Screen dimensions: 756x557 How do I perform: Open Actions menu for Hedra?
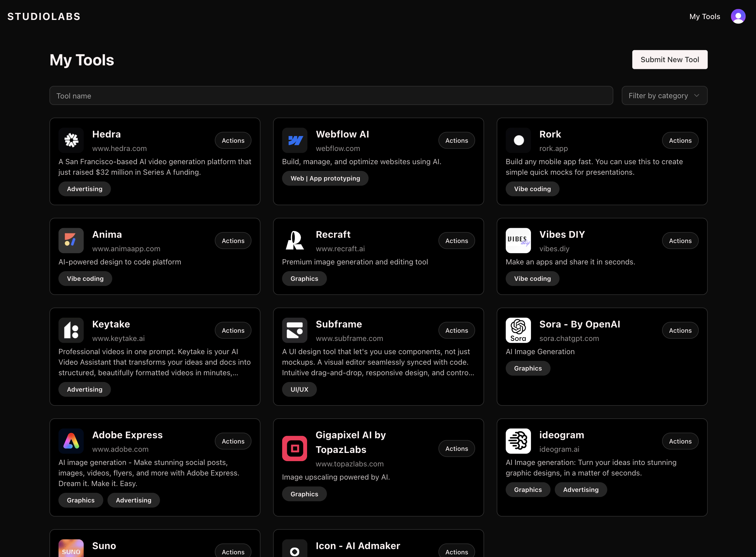tap(233, 141)
